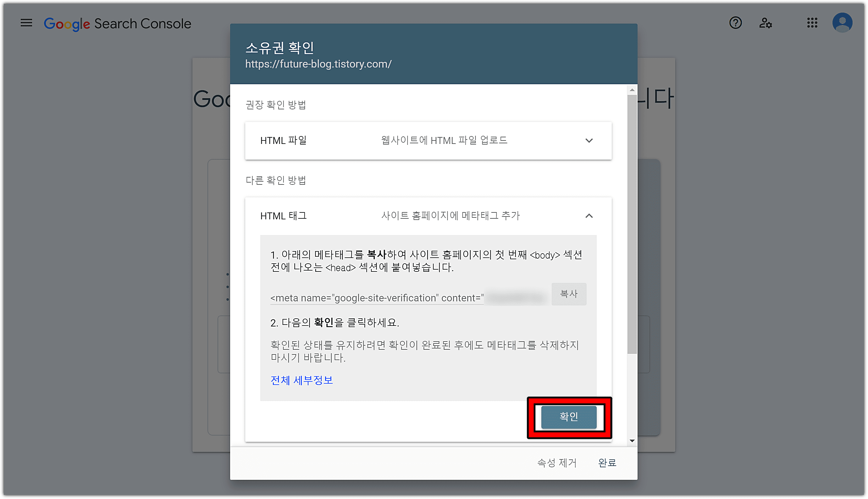Image resolution: width=868 pixels, height=499 pixels.
Task: Open the 전체 세부정보 link
Action: [x=301, y=380]
